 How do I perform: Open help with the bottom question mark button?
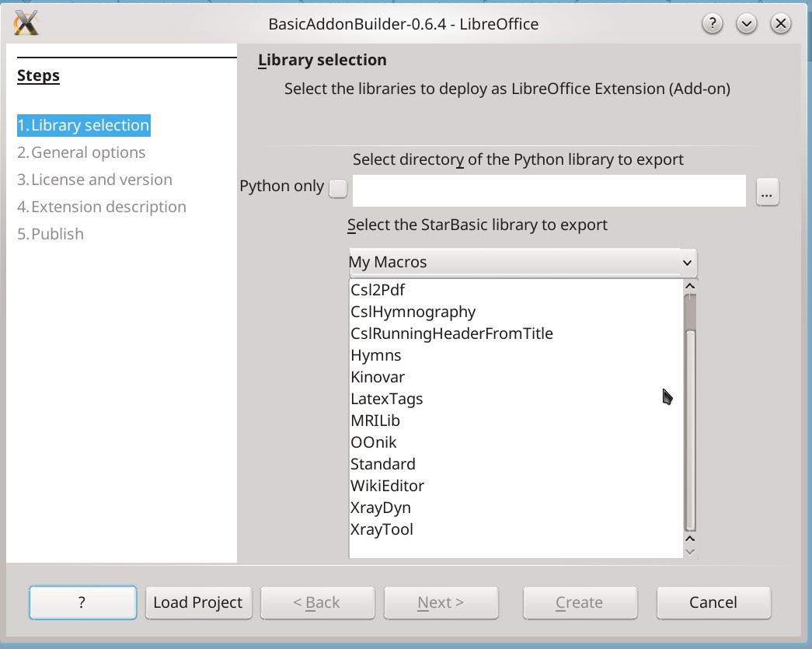pos(83,602)
